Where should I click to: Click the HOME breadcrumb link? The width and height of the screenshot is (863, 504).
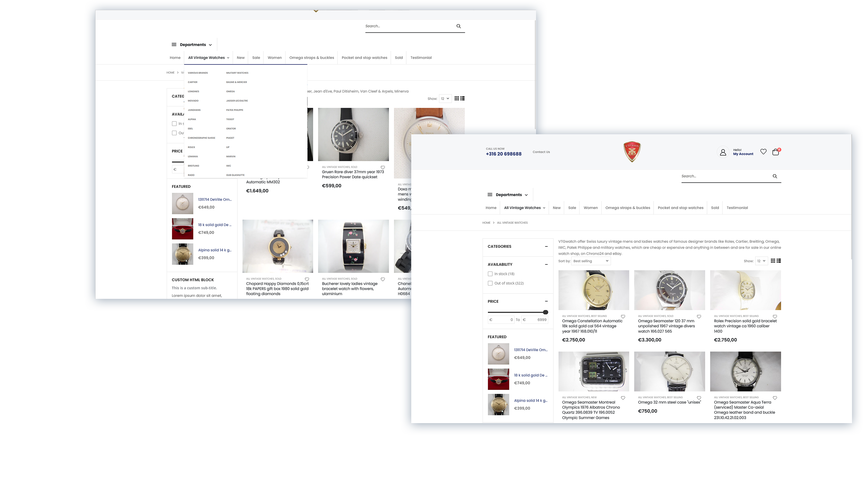(486, 222)
